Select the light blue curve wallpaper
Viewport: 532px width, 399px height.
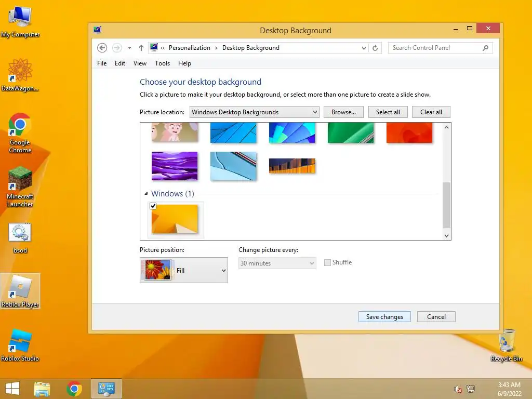point(233,166)
